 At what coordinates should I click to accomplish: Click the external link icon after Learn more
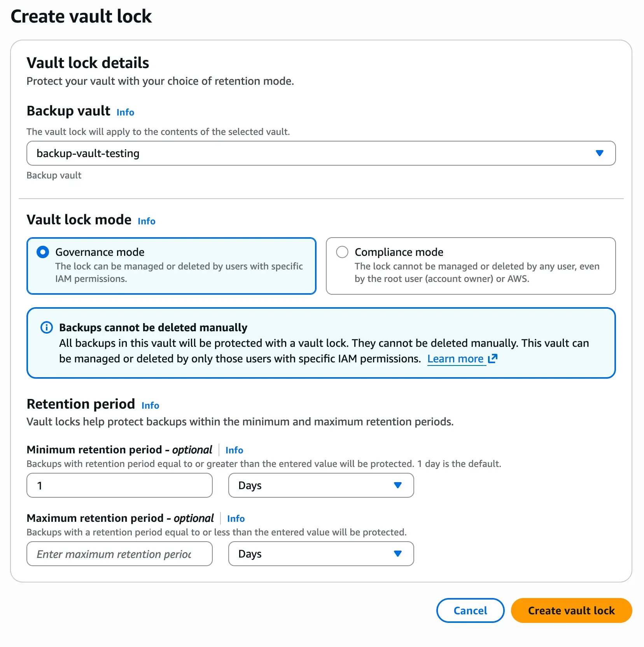493,358
